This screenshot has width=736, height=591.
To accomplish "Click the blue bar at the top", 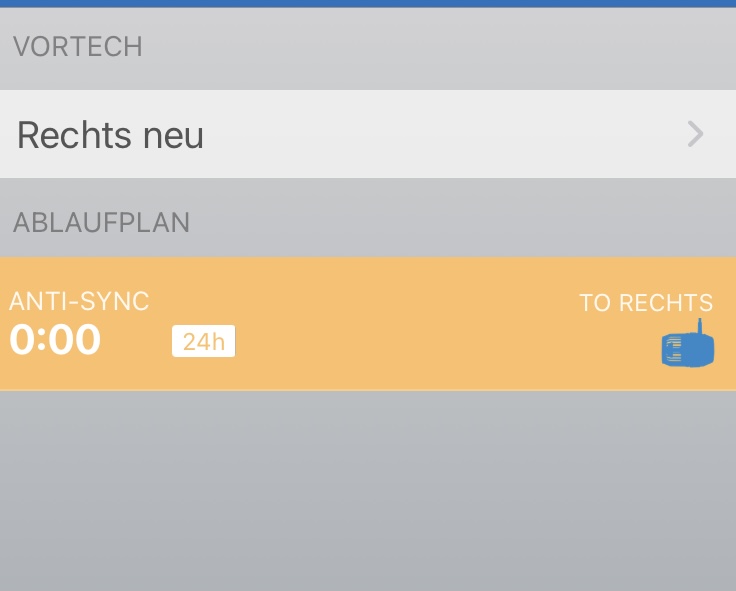I will (x=368, y=4).
